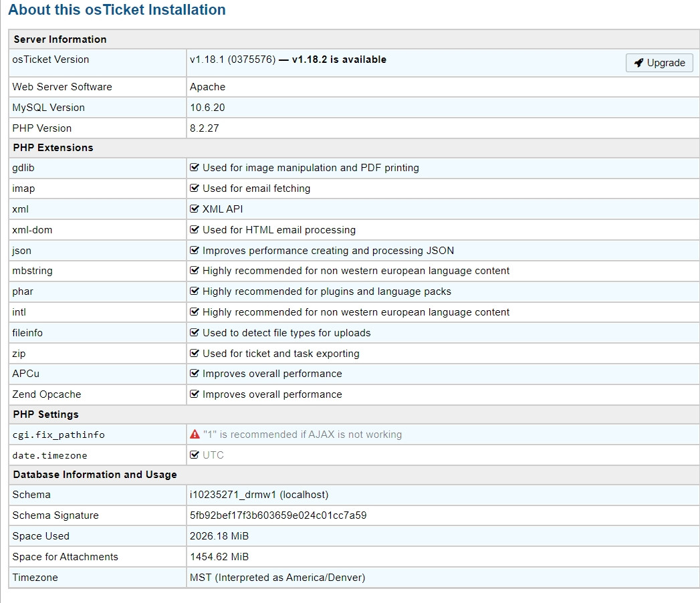
Task: Click 'Used for ticket and task exporting'
Action: 281,354
